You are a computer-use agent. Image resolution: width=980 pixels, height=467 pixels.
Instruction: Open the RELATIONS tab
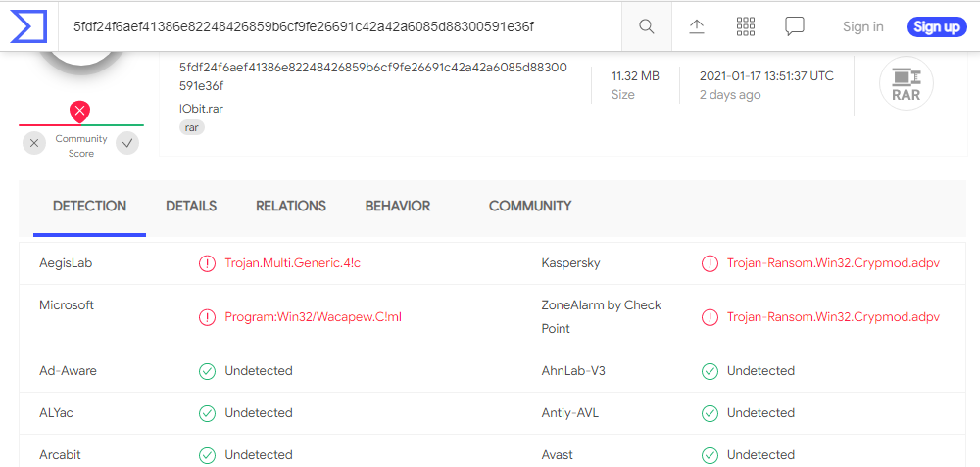point(291,206)
